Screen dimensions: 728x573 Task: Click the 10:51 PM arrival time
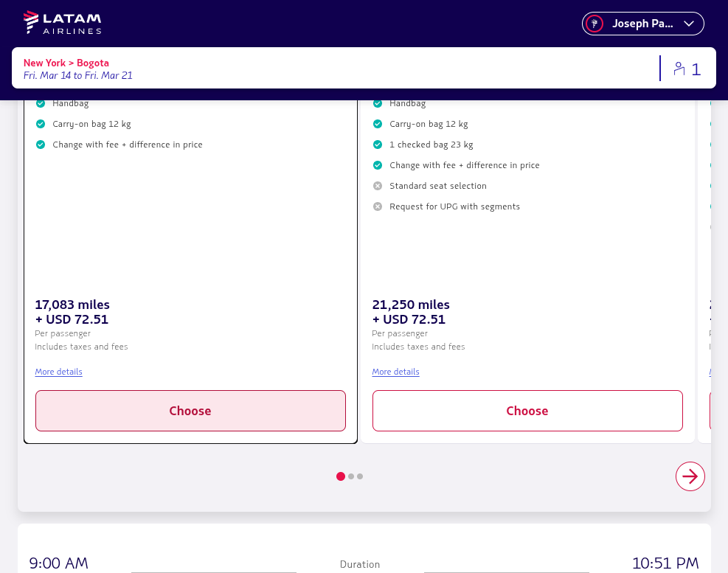tap(665, 563)
